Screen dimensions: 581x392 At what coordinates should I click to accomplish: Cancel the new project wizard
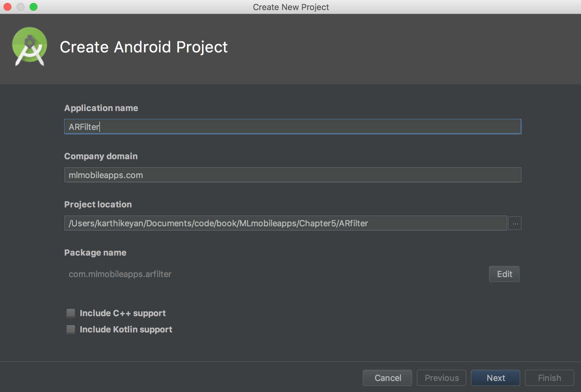pyautogui.click(x=387, y=378)
